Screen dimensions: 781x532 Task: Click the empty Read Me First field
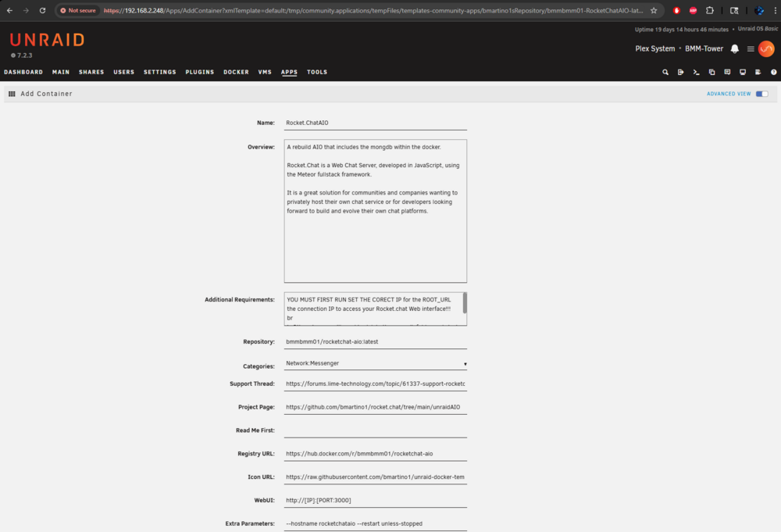click(x=375, y=430)
